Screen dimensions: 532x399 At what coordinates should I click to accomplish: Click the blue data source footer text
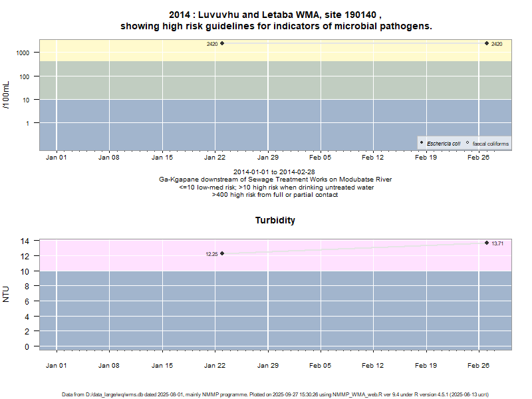(x=275, y=394)
